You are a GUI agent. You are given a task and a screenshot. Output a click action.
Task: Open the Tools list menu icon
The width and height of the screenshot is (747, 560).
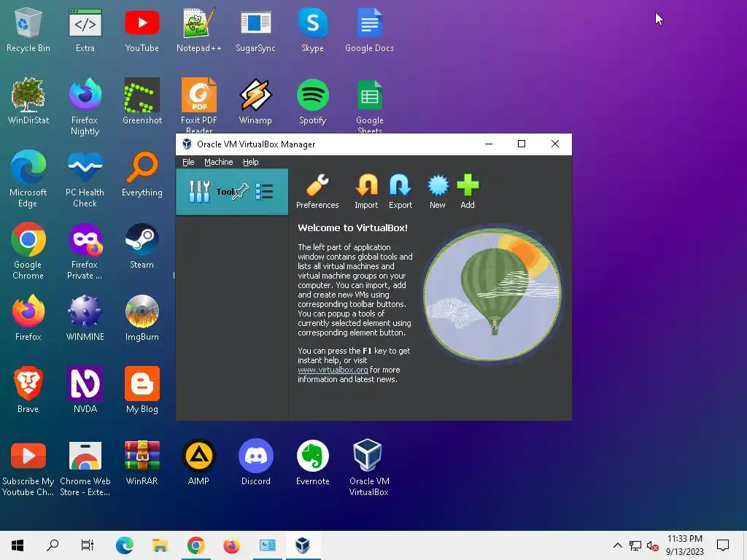[264, 192]
